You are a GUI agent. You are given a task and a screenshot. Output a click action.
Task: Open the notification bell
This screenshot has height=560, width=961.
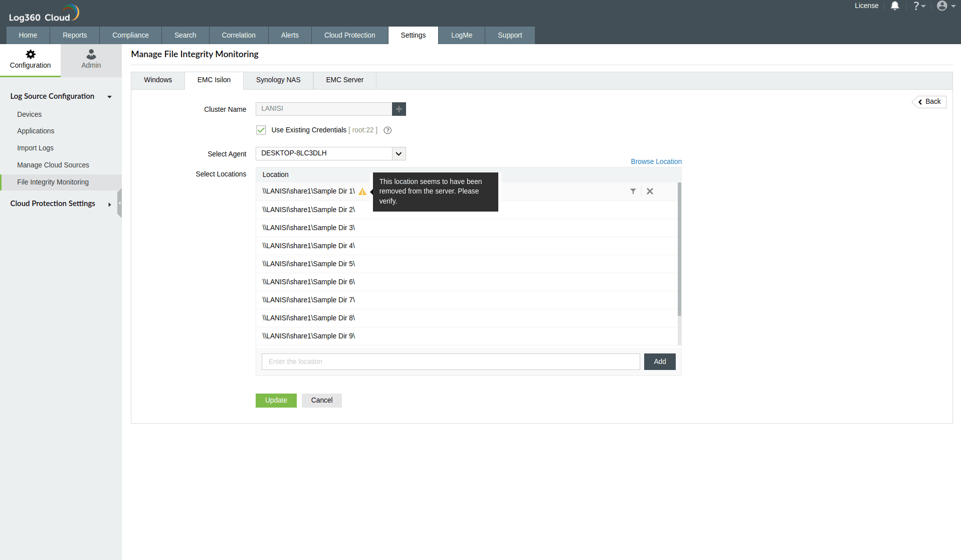(895, 6)
